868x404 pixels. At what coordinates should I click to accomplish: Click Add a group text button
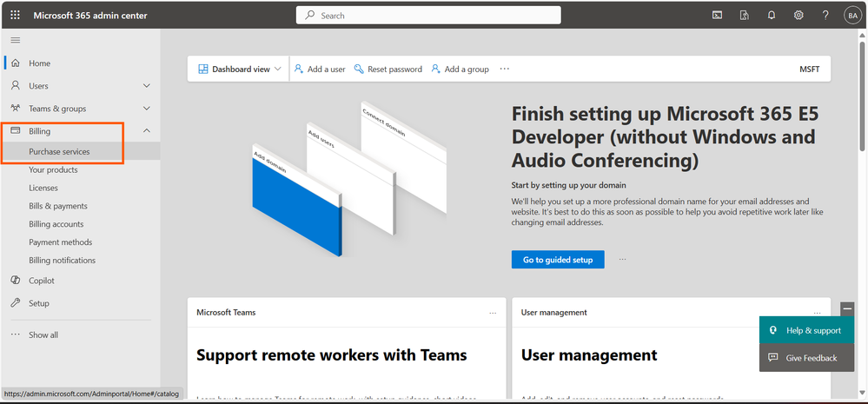[x=467, y=70]
